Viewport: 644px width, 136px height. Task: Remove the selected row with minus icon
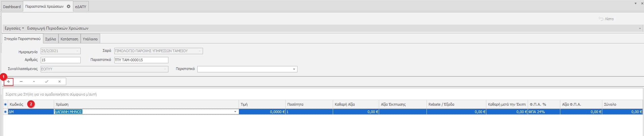[21, 81]
